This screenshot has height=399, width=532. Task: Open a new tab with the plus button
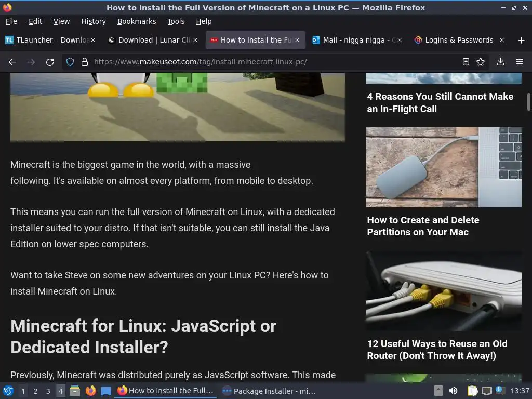(522, 41)
